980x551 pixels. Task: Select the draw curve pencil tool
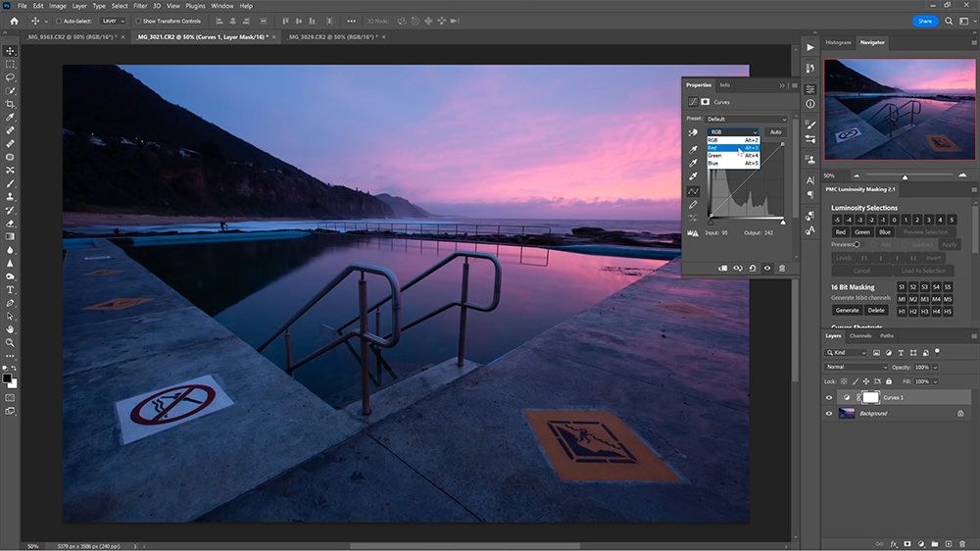(694, 205)
